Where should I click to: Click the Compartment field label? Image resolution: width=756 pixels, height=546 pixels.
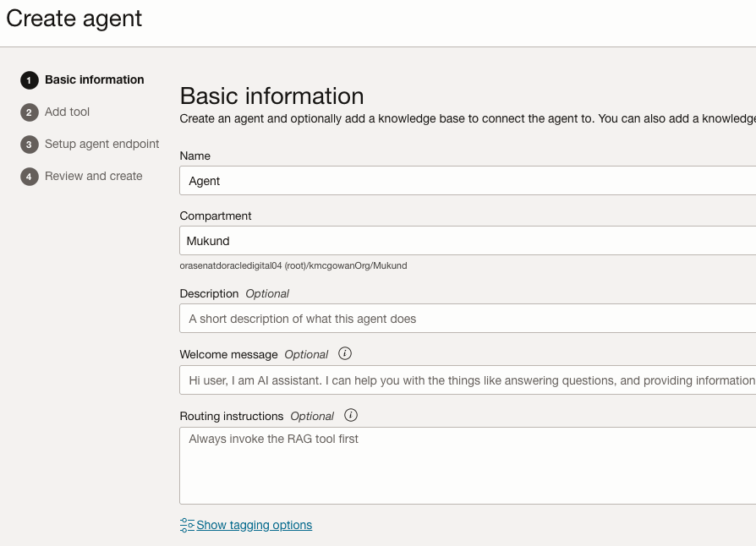pyautogui.click(x=216, y=216)
